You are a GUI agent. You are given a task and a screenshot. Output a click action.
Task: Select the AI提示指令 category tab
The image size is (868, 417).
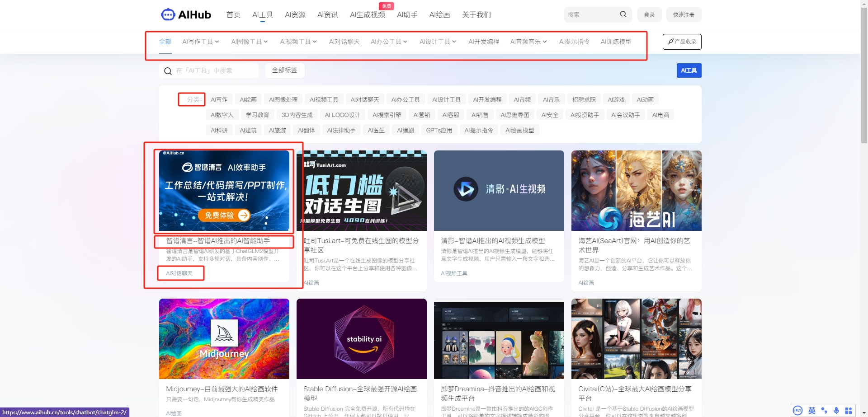[x=574, y=42]
